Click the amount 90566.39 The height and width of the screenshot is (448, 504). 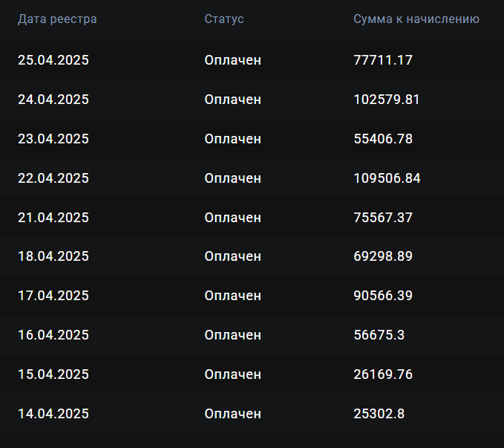point(383,296)
